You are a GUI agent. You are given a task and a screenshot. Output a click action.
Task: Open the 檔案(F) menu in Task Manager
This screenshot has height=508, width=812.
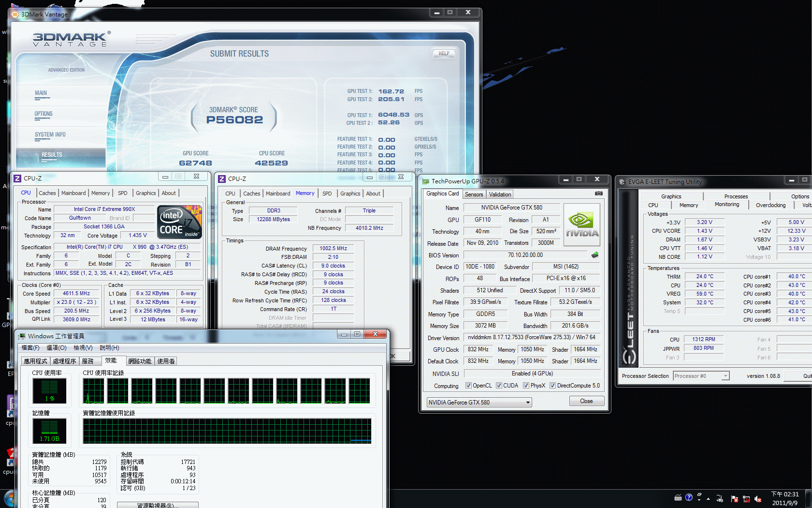[30, 348]
